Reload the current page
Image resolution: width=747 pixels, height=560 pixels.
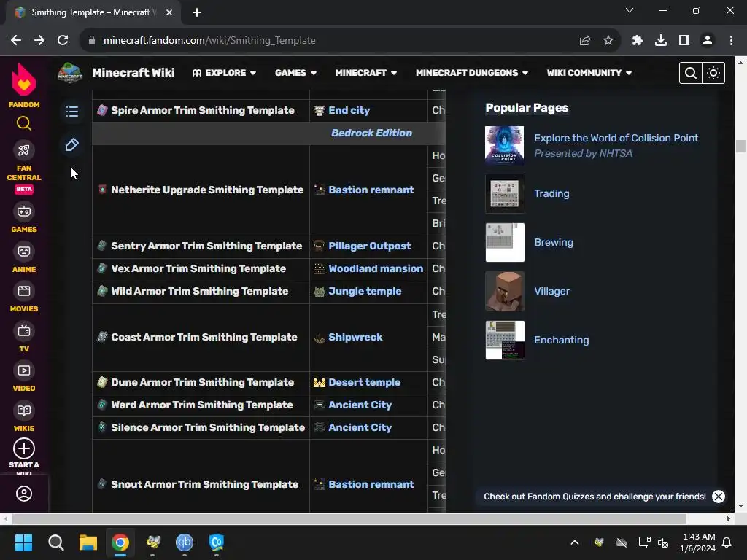click(63, 41)
